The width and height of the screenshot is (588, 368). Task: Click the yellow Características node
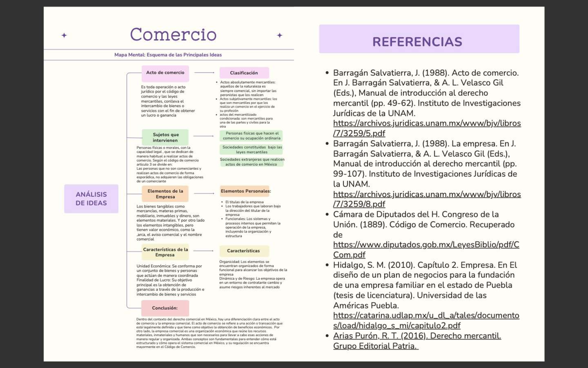pos(244,251)
